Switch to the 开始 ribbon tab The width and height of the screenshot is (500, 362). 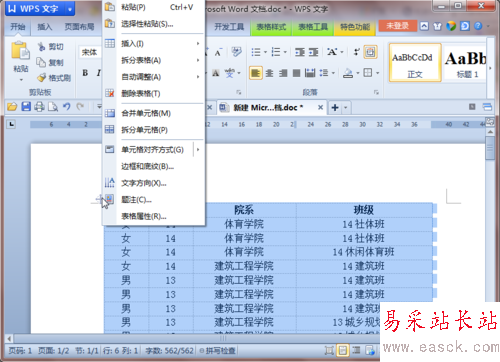click(x=18, y=27)
